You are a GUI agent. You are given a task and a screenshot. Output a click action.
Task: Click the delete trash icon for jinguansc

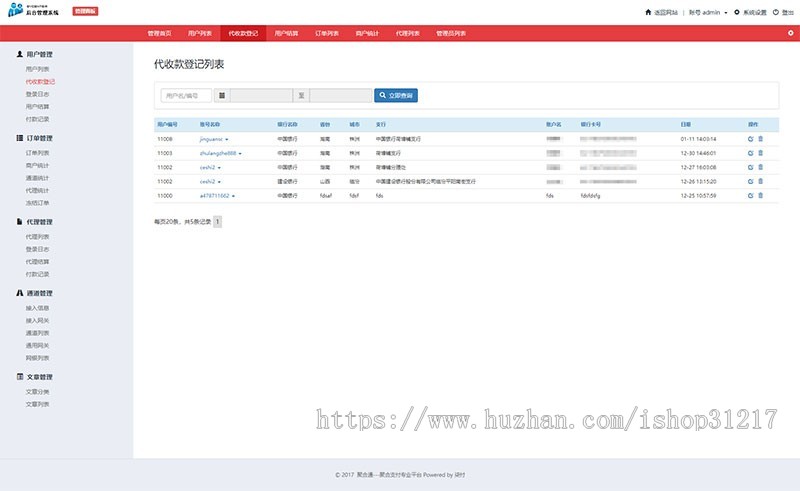click(760, 139)
